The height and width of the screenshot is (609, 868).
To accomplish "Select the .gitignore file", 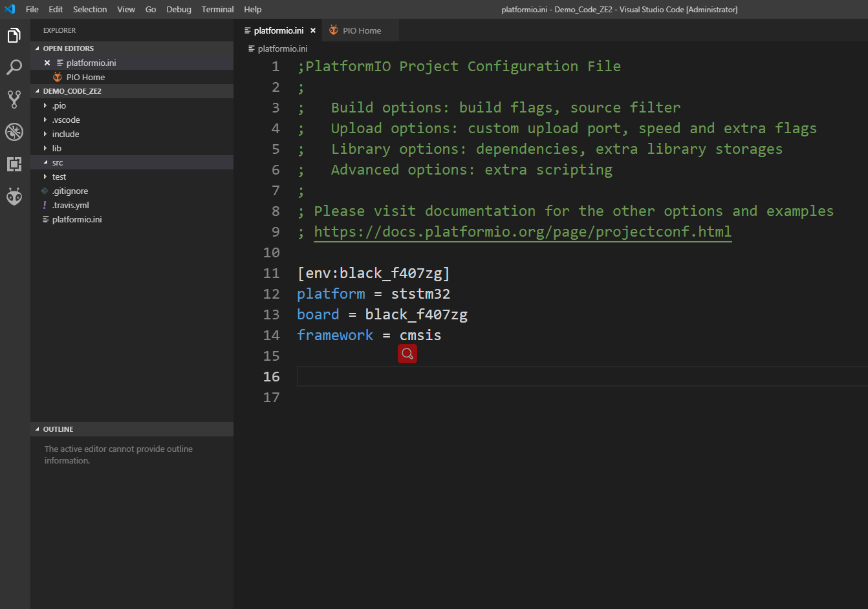I will (x=70, y=191).
